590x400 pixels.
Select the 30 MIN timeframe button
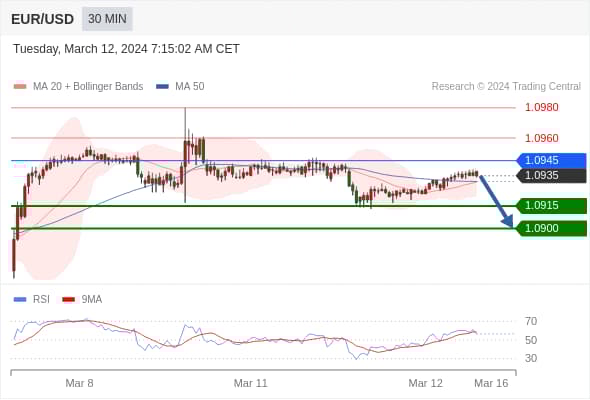[x=107, y=19]
